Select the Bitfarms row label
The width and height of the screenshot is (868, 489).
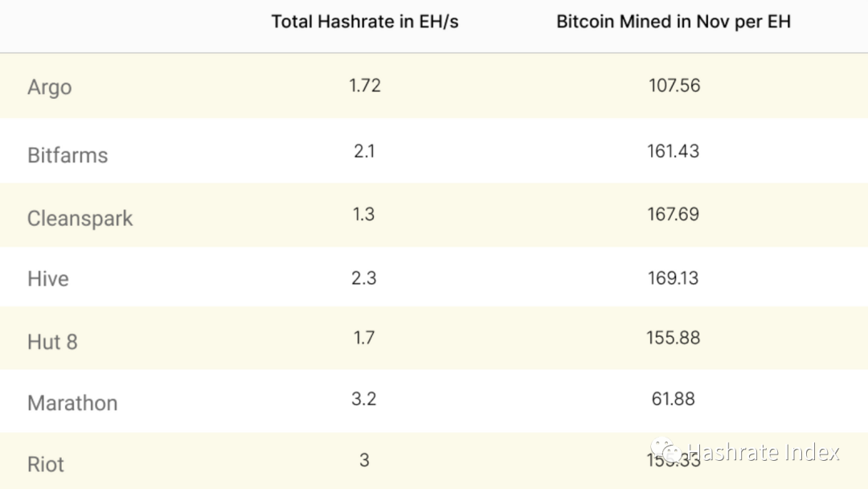(68, 155)
